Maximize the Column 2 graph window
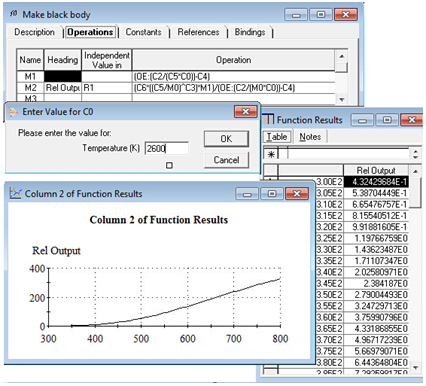 (272, 193)
